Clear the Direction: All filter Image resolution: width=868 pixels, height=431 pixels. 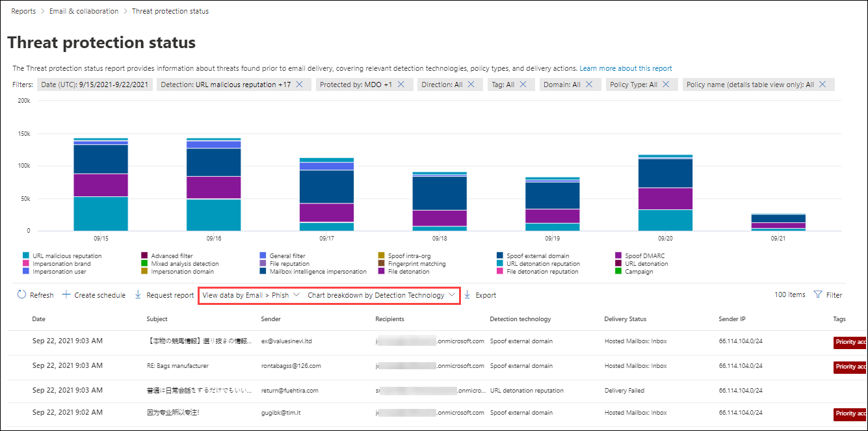[x=471, y=85]
